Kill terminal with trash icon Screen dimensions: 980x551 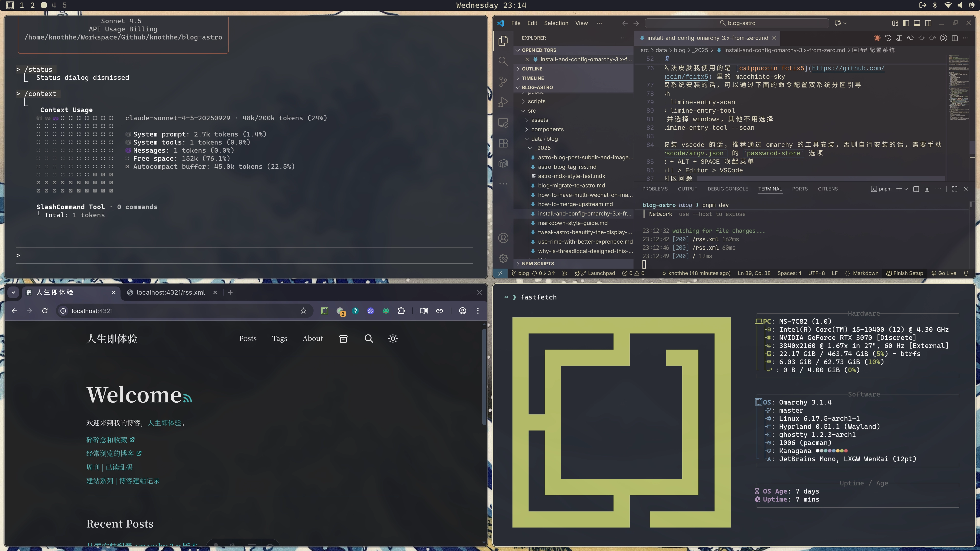tap(927, 189)
